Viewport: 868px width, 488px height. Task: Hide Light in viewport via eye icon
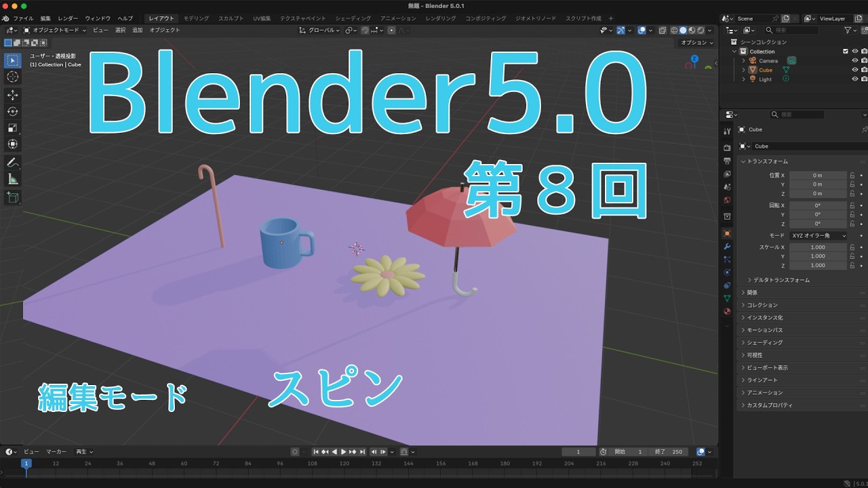click(854, 79)
